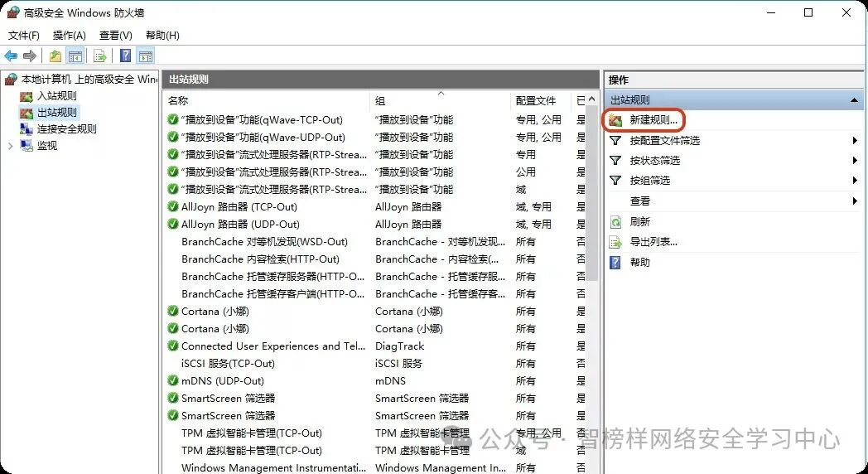This screenshot has height=474, width=868.
Task: Click the filter icon beside 按配置文件筛选
Action: click(x=615, y=141)
